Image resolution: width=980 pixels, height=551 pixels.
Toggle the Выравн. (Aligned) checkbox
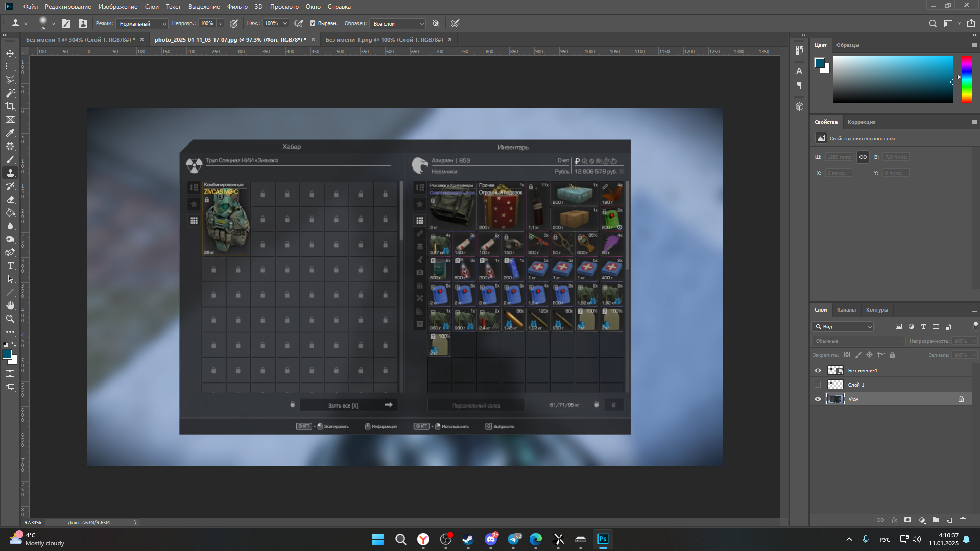[x=313, y=23]
